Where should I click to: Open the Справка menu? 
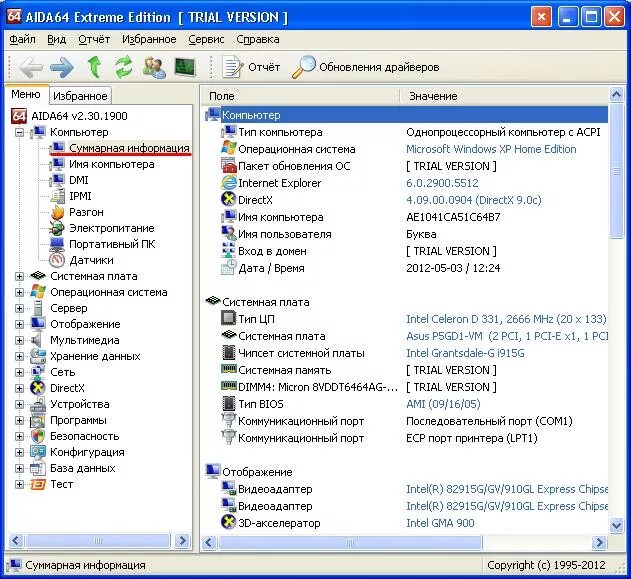point(258,39)
